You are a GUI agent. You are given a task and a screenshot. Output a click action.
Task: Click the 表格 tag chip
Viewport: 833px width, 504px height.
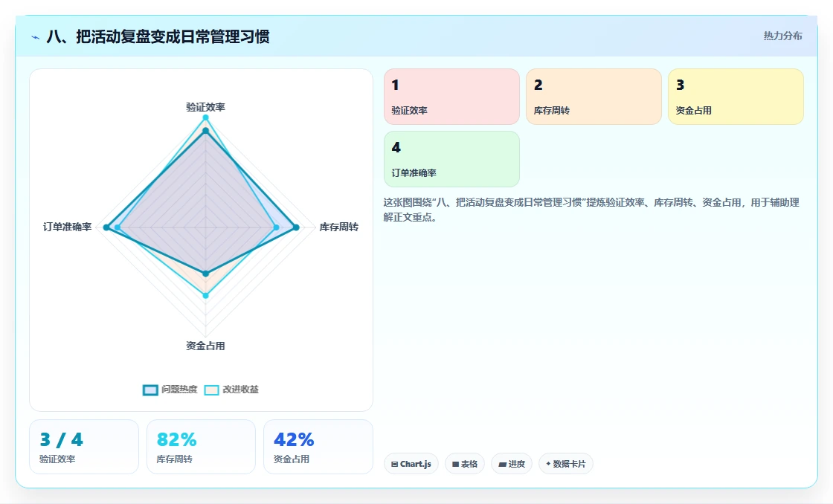tap(464, 464)
